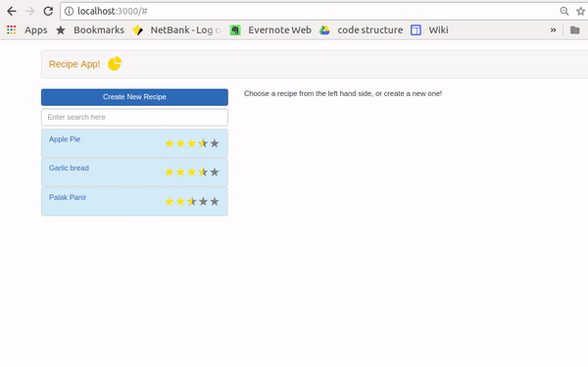Rate Apple Pie one star
Image resolution: width=588 pixels, height=367 pixels.
[x=170, y=143]
